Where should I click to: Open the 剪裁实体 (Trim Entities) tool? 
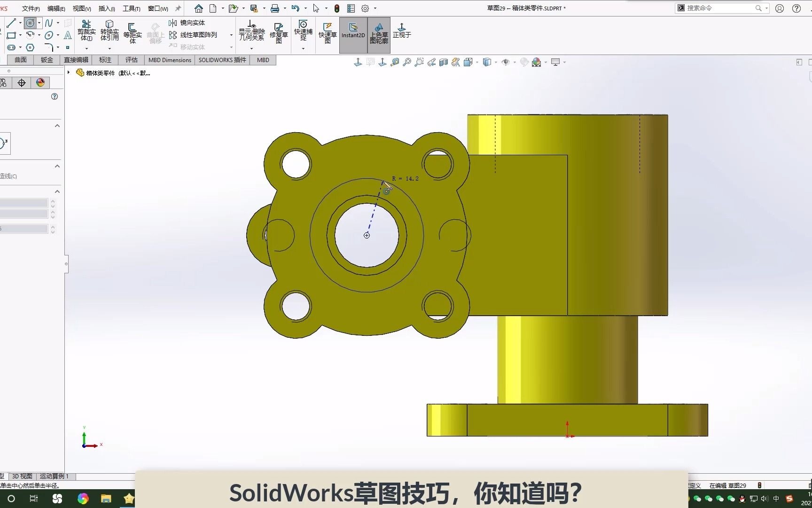point(86,28)
